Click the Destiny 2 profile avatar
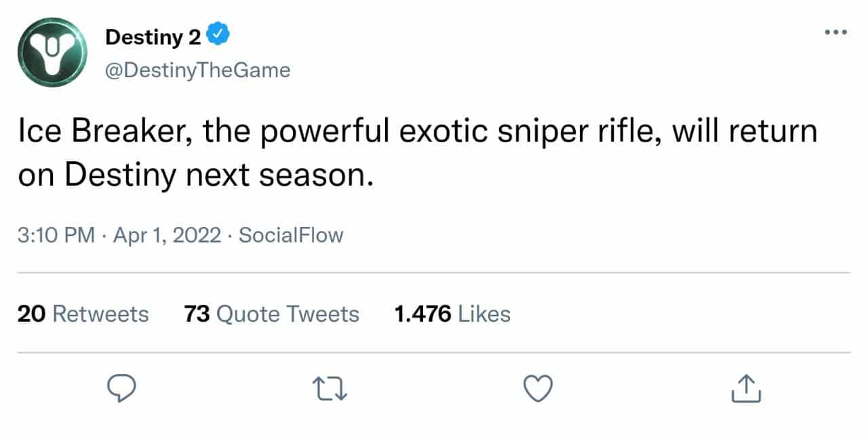868x441 pixels. [x=53, y=53]
